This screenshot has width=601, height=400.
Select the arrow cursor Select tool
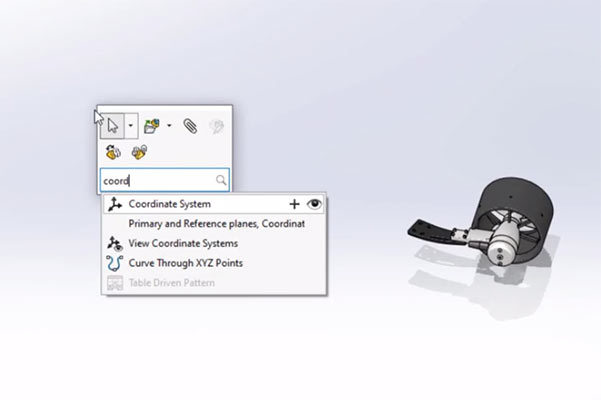(113, 126)
